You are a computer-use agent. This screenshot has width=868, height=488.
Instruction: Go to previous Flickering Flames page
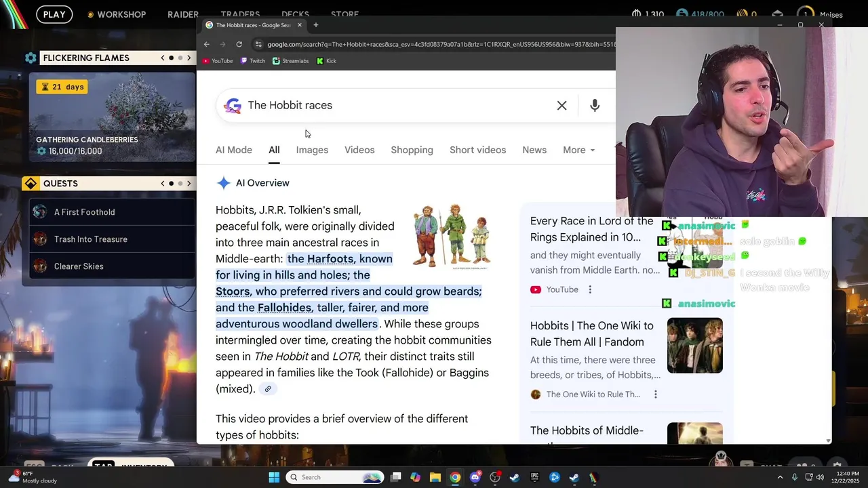click(x=163, y=58)
